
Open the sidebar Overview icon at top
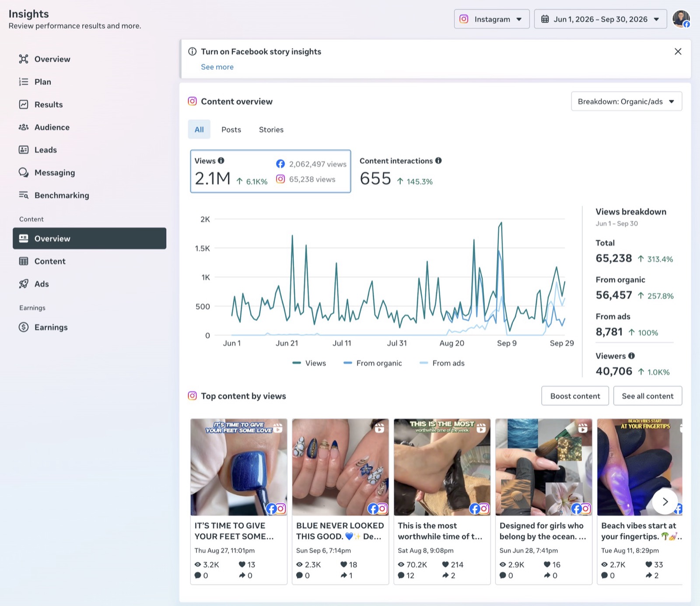[24, 59]
